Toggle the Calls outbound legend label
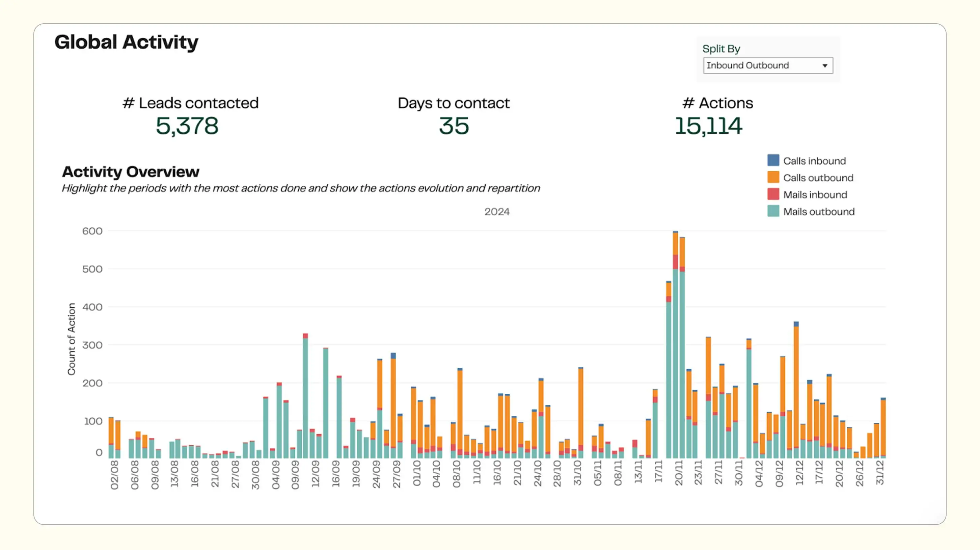The image size is (980, 550). 818,178
